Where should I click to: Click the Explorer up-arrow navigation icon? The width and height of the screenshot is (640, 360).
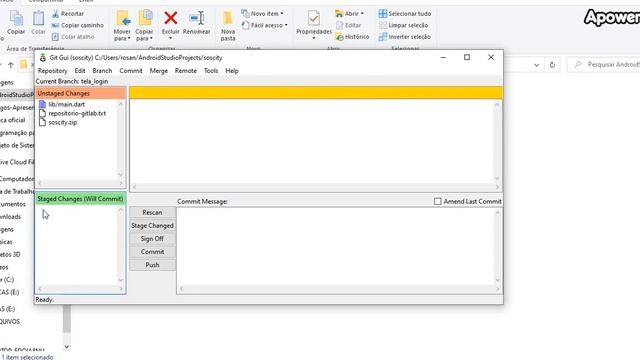[11, 64]
